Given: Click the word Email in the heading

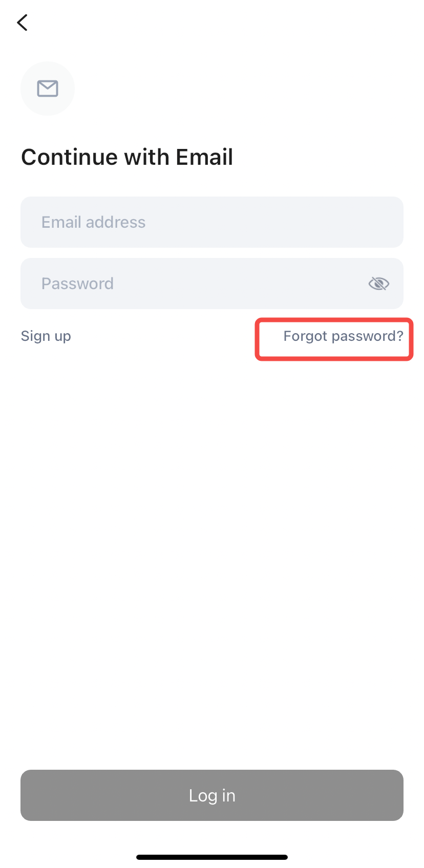Looking at the screenshot, I should click(204, 157).
